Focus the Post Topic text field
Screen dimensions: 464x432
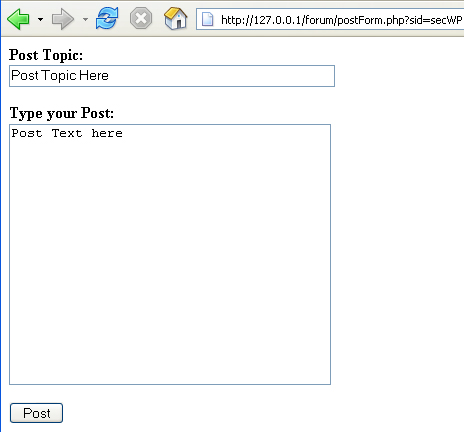click(172, 76)
